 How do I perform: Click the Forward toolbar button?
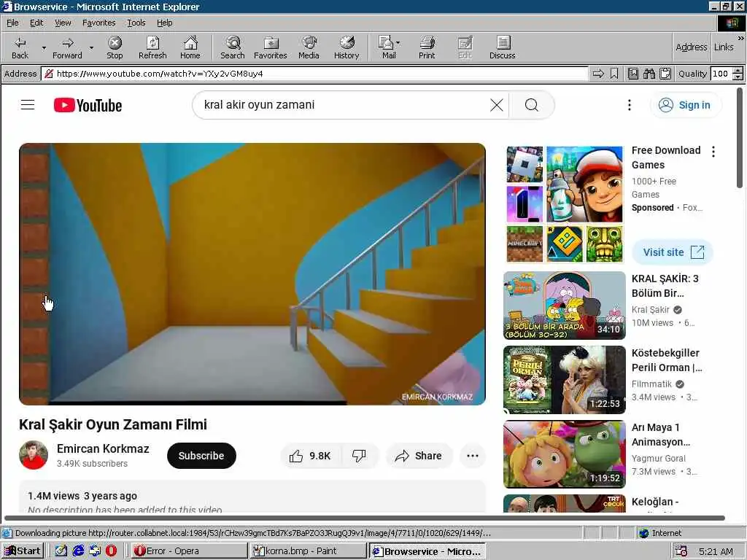(67, 47)
